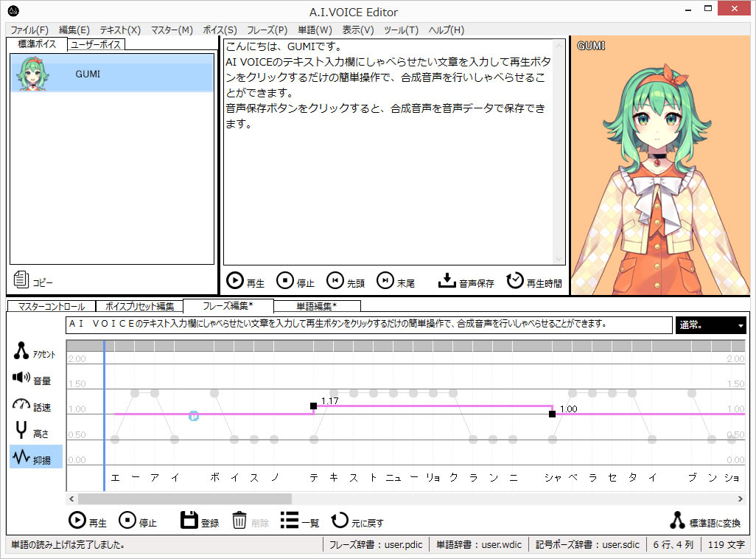The width and height of the screenshot is (756, 559).
Task: Save audio with 音声保存 icon
Action: pyautogui.click(x=466, y=281)
